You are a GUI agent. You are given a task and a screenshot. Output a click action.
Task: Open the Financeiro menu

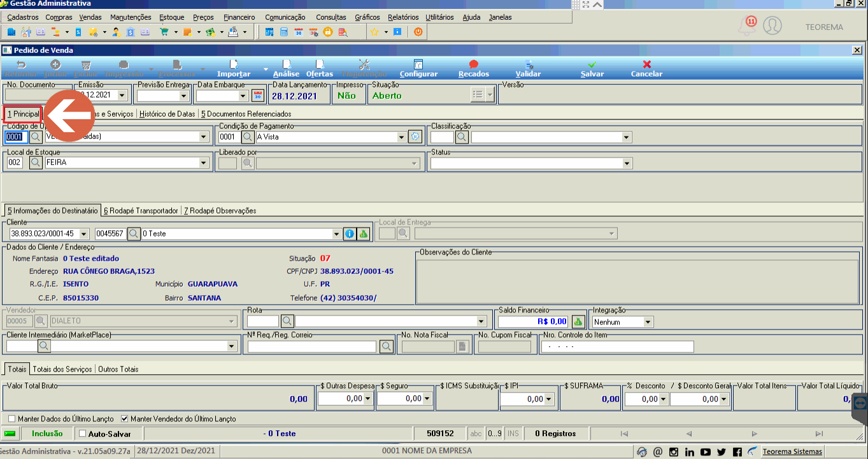click(239, 17)
